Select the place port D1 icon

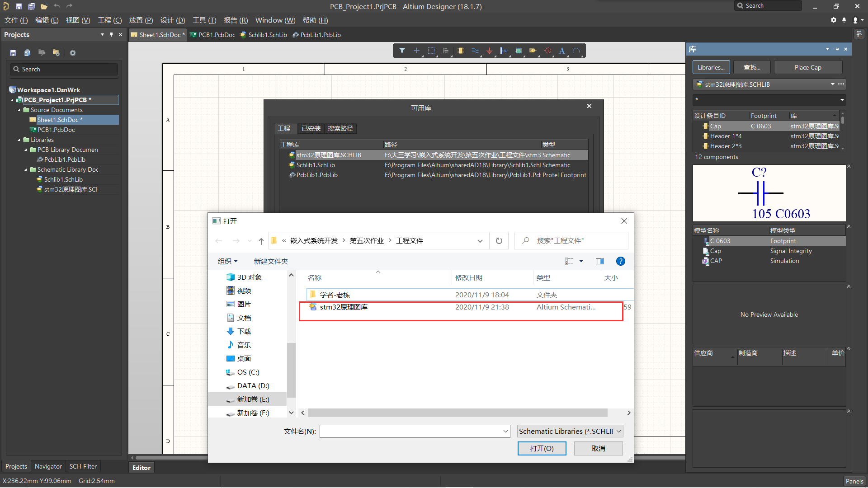533,51
